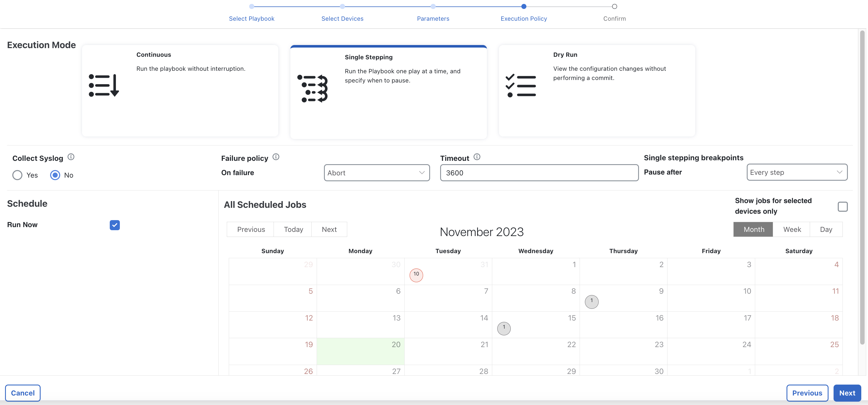Click the scheduled job badge on November 8
The image size is (868, 405).
[591, 301]
